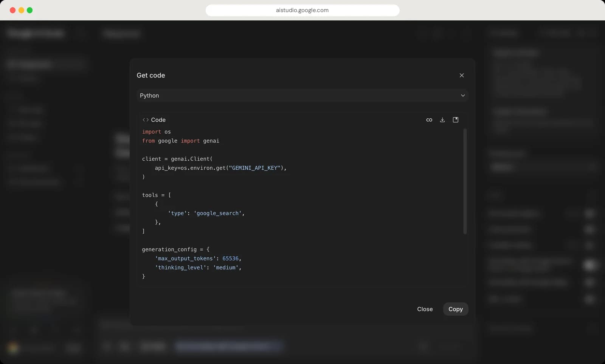
Task: Click the 'medium' thinking level value
Action: pyautogui.click(x=226, y=268)
